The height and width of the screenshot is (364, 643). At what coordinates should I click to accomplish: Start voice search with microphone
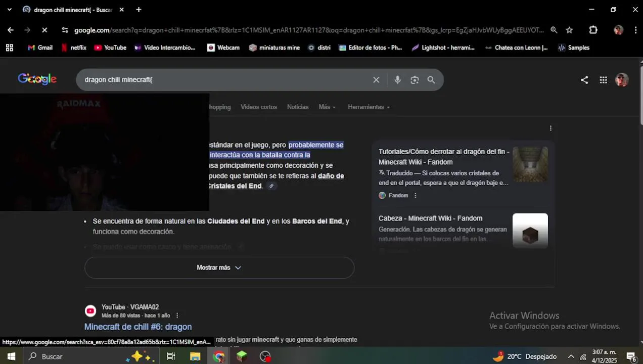coord(397,80)
